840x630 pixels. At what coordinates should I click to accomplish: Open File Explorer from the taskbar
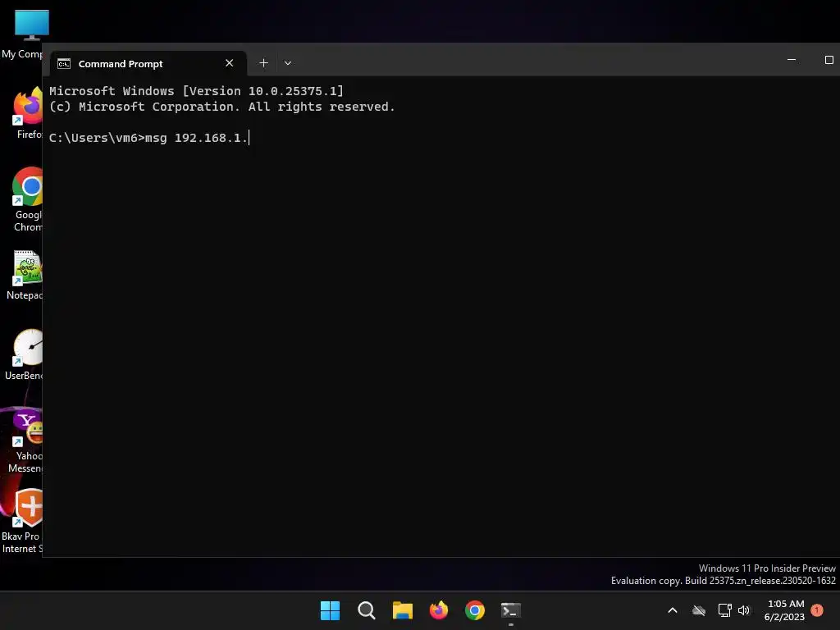402,610
